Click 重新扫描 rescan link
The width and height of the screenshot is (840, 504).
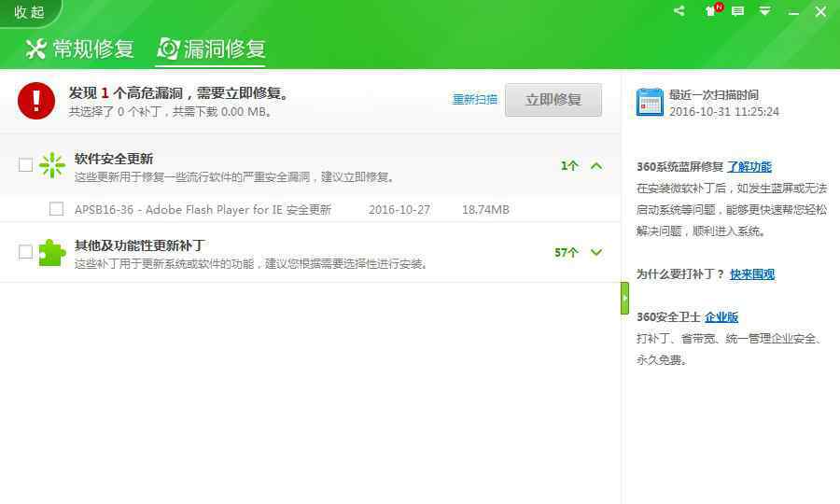(475, 99)
